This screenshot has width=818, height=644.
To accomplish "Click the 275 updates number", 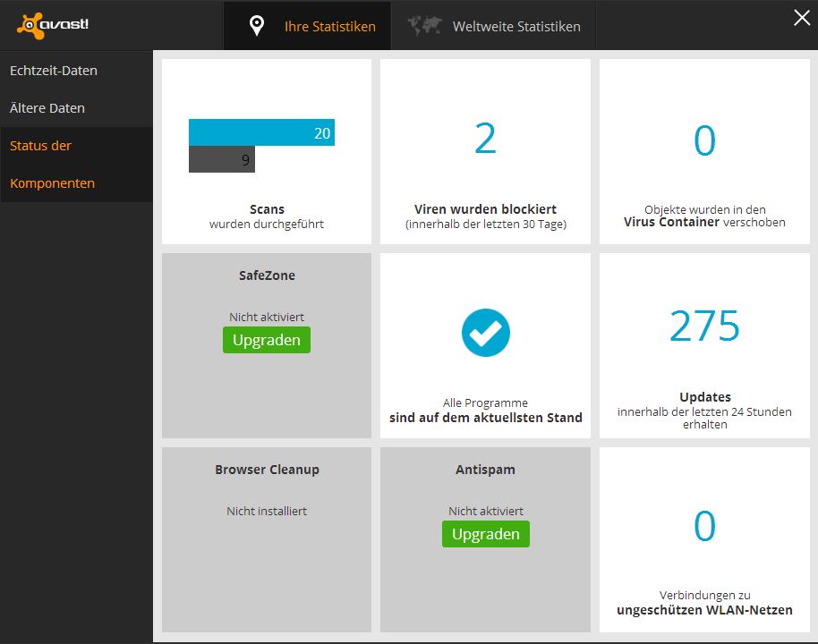I will pyautogui.click(x=704, y=326).
